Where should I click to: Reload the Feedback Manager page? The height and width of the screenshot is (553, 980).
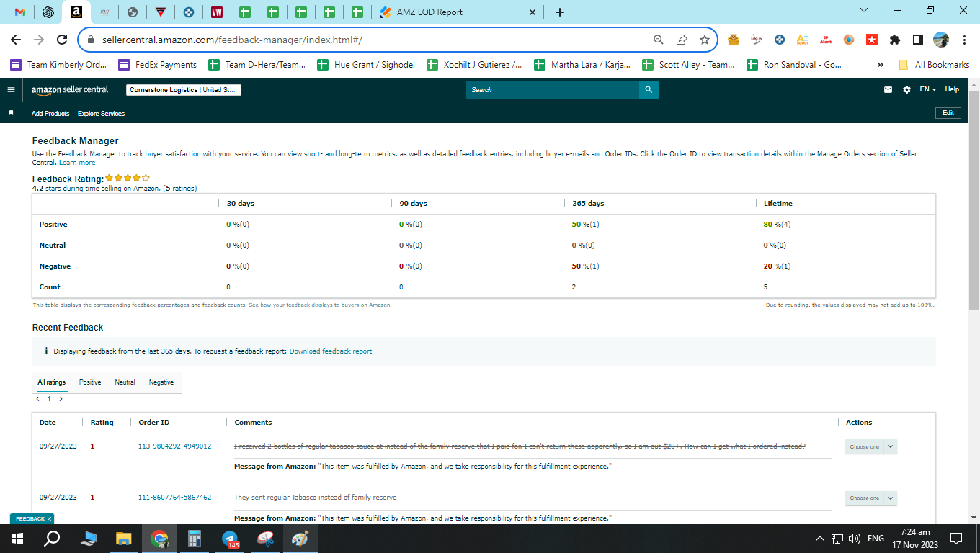(x=62, y=40)
